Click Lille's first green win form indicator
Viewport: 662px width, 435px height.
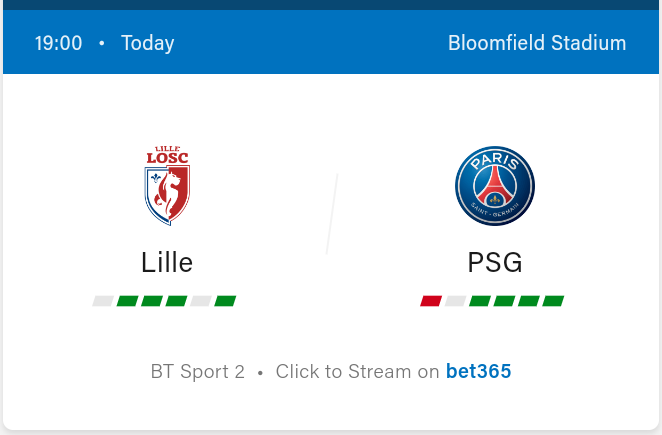pyautogui.click(x=128, y=301)
